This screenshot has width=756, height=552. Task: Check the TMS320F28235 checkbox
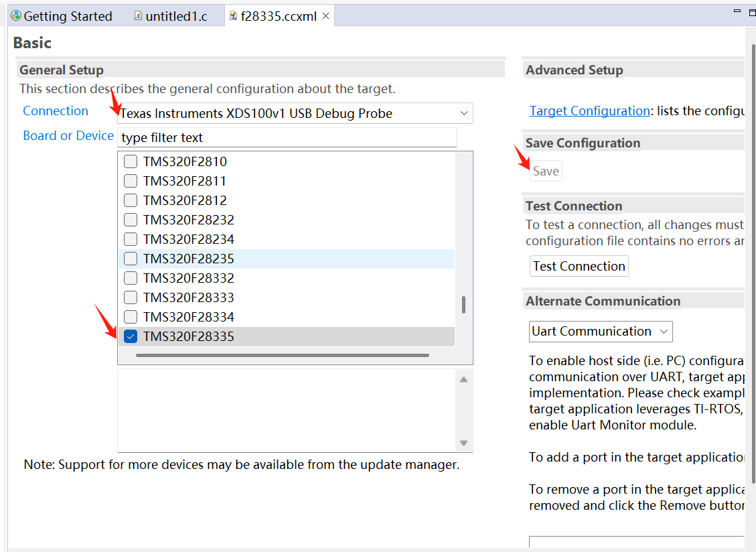click(x=131, y=259)
